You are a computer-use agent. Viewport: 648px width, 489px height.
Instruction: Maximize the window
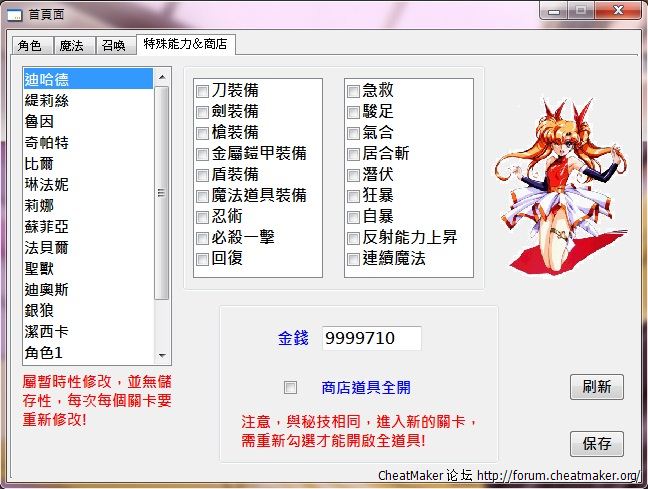(581, 10)
